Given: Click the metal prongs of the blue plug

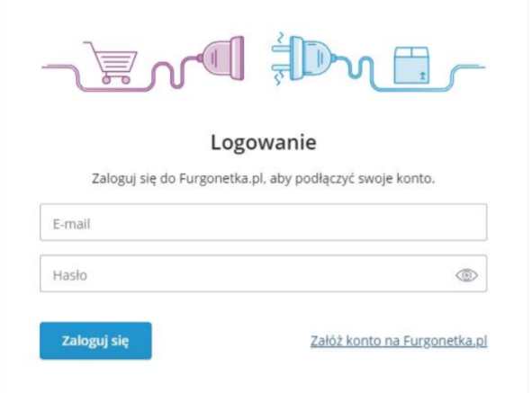Looking at the screenshot, I should point(281,58).
